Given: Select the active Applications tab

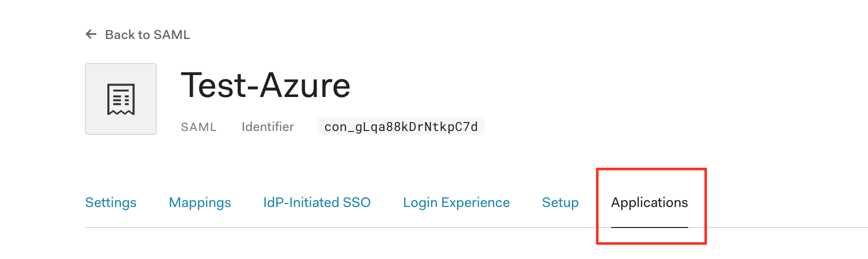Looking at the screenshot, I should 650,202.
